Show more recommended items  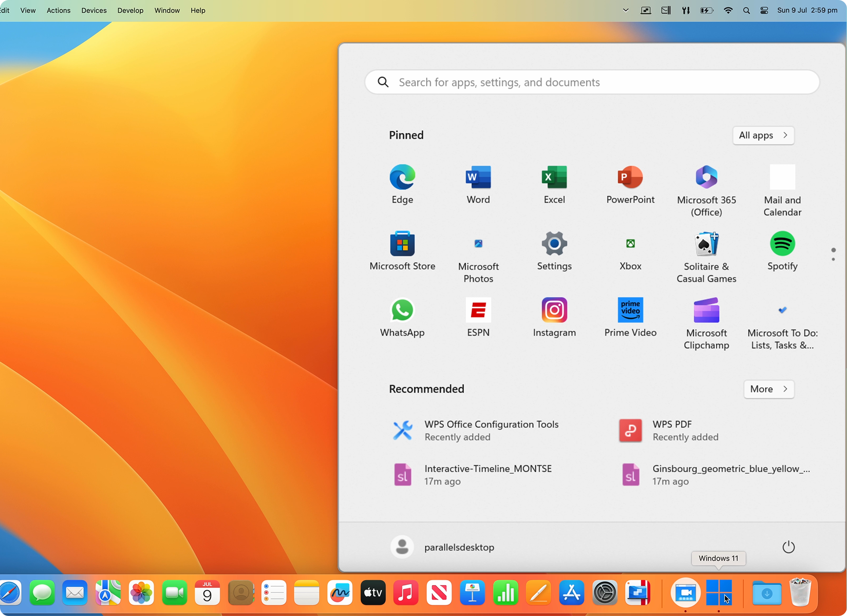coord(768,389)
